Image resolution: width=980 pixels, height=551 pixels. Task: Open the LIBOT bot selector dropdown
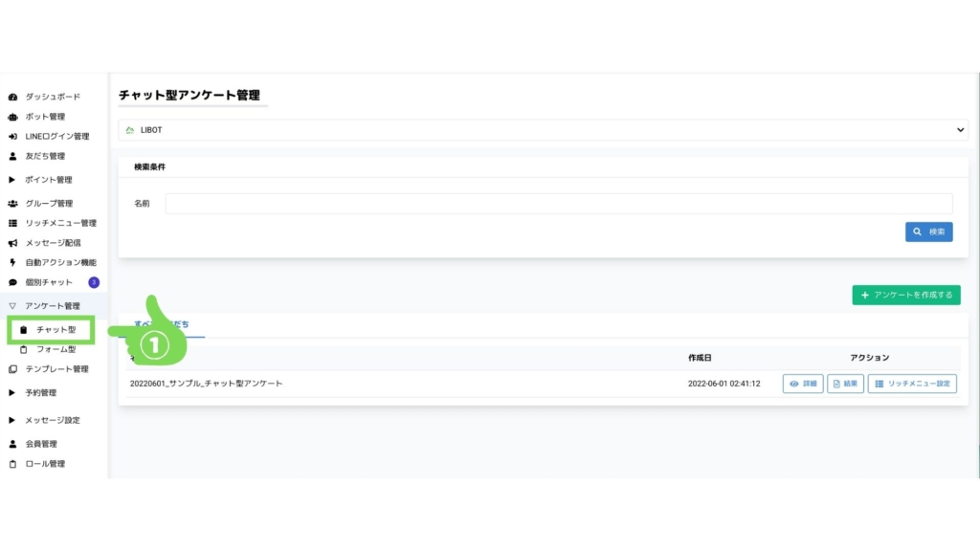coord(543,130)
